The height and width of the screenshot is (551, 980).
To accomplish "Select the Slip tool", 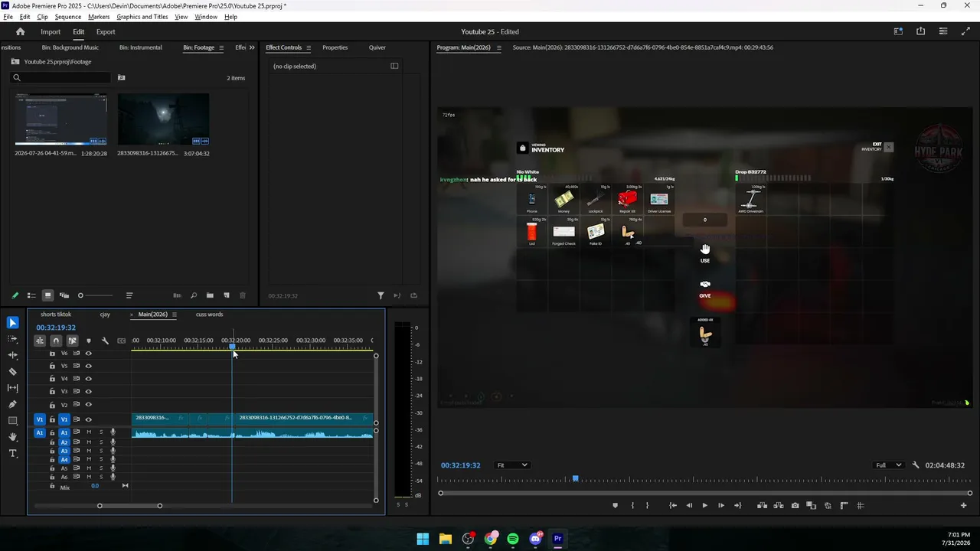I will (x=13, y=388).
